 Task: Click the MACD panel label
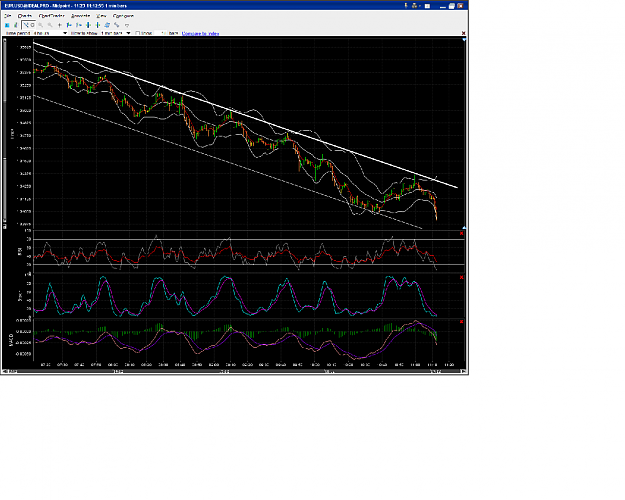pyautogui.click(x=11, y=340)
